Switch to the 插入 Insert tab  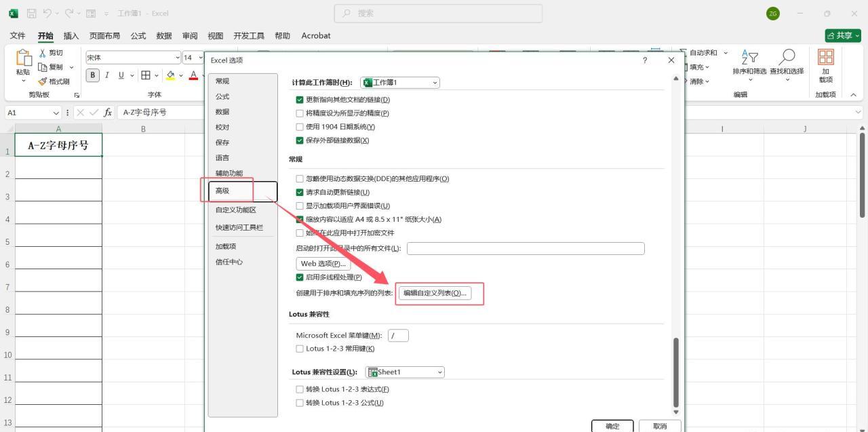pos(71,36)
